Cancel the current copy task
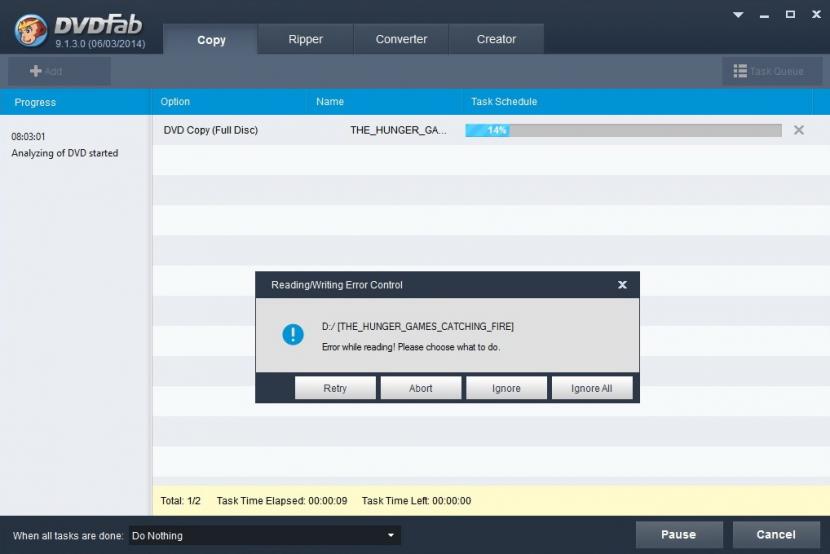The width and height of the screenshot is (830, 554). coord(776,534)
